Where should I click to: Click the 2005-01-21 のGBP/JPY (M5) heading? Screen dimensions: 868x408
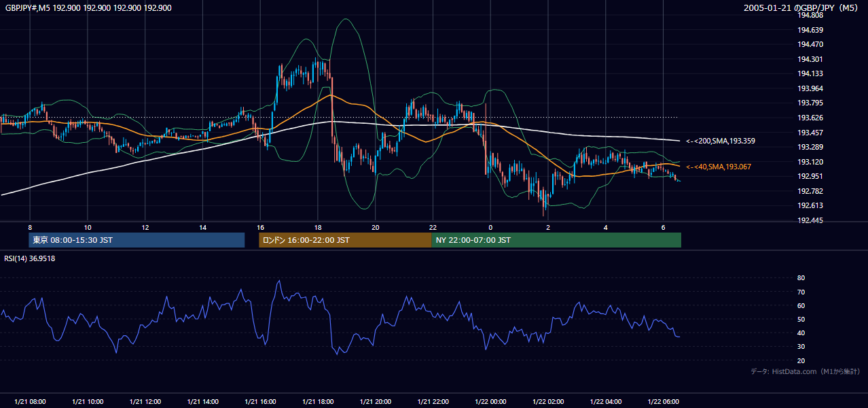coord(802,8)
